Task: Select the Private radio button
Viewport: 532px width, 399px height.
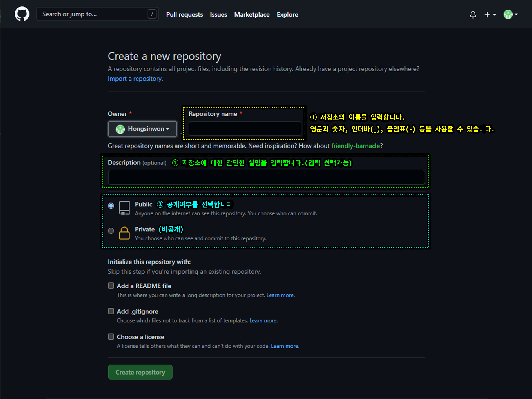Action: (x=111, y=231)
